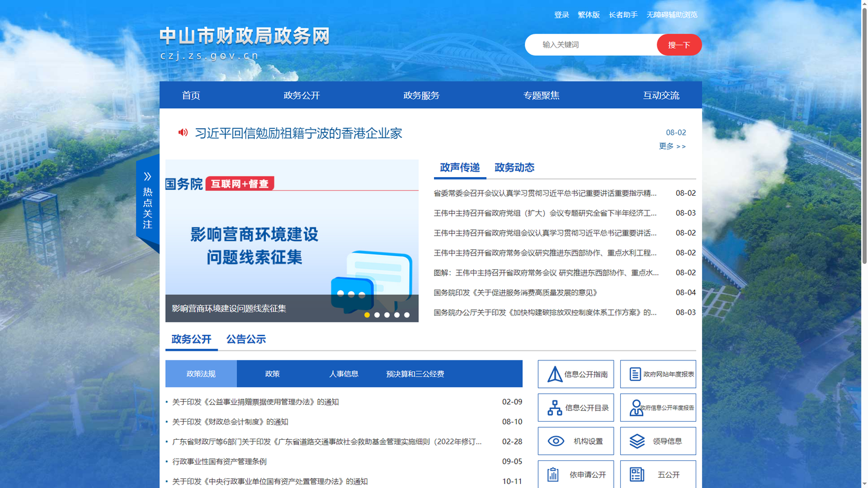Click the 机构设置 eye icon
The height and width of the screenshot is (488, 868).
556,441
